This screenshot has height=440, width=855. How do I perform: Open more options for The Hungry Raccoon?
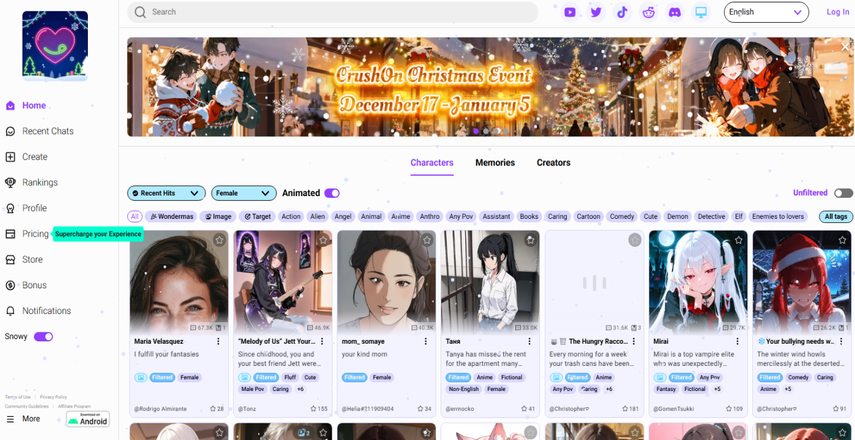pyautogui.click(x=633, y=341)
